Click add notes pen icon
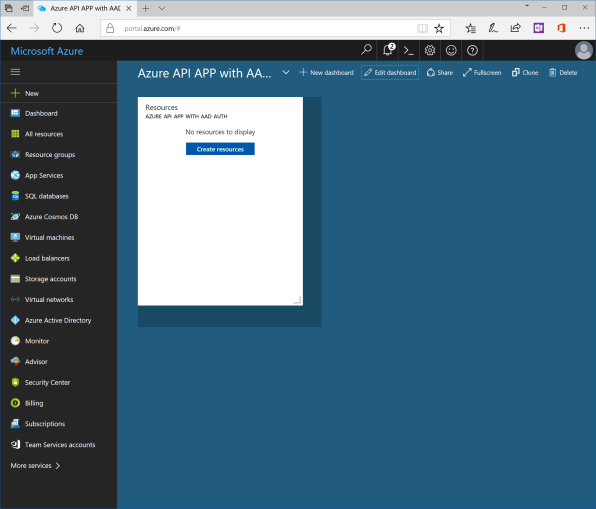 tap(493, 28)
